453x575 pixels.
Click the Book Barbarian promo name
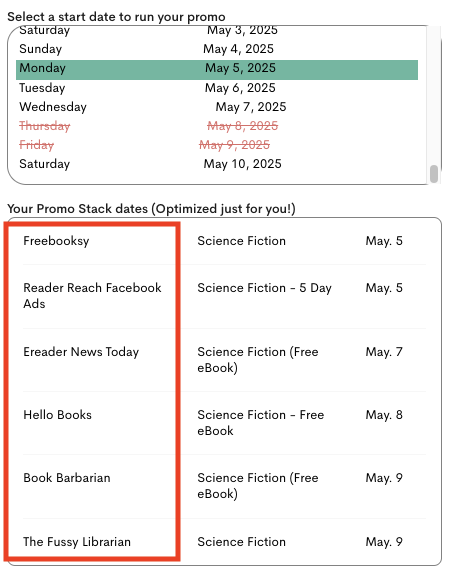[67, 478]
